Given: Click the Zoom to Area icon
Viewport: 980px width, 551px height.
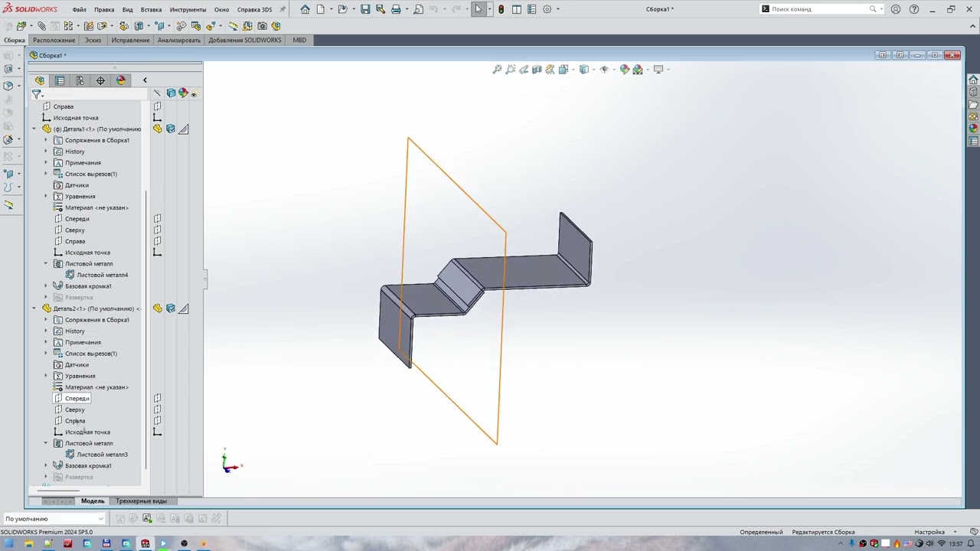Looking at the screenshot, I should point(511,70).
